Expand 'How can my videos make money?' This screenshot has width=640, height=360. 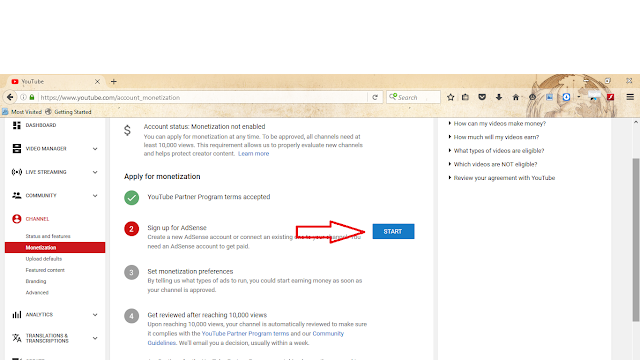[x=500, y=123]
